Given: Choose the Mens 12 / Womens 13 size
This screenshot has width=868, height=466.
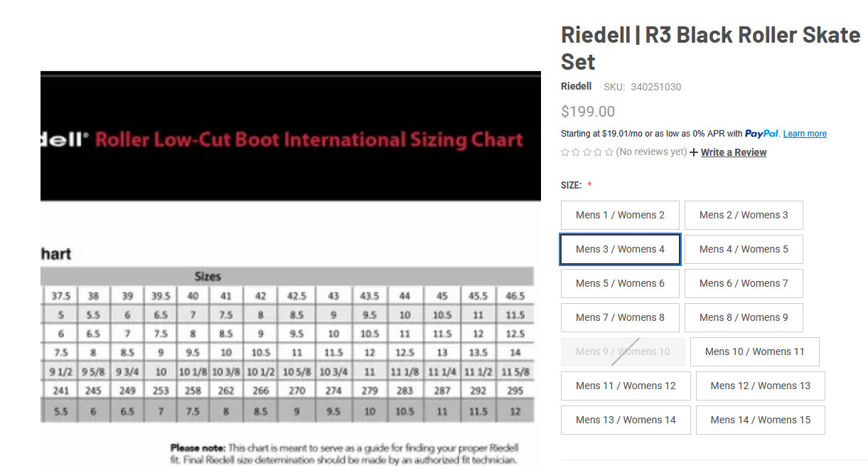Looking at the screenshot, I should 760,386.
